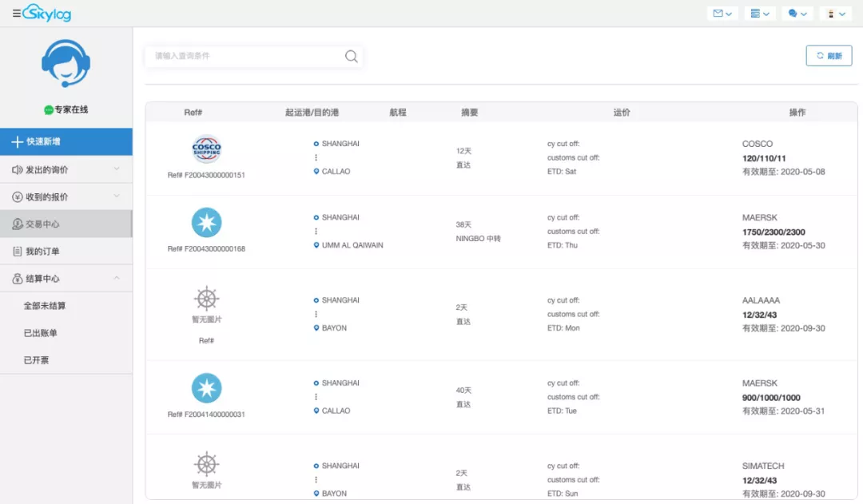
Task: Open the chat bubble dropdown
Action: pos(797,14)
